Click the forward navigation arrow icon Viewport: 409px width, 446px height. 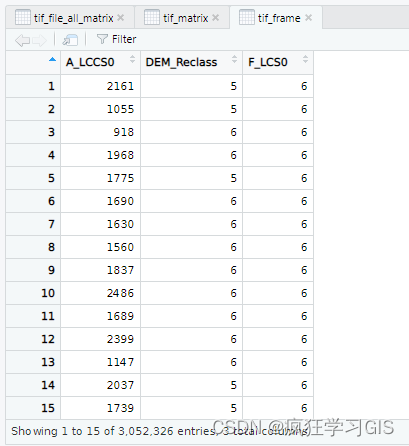(x=40, y=40)
